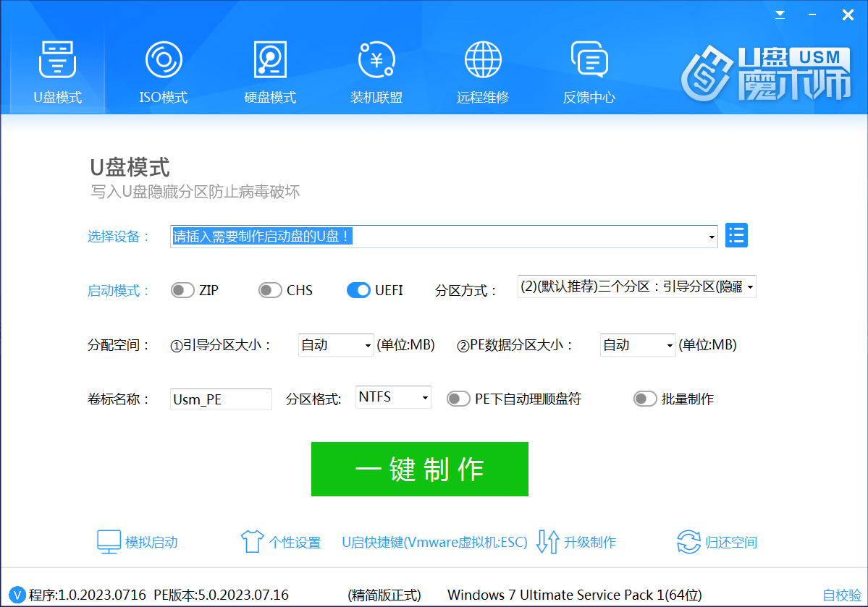
Task: Expand the NTFS 分区格式 dropdown
Action: point(425,398)
